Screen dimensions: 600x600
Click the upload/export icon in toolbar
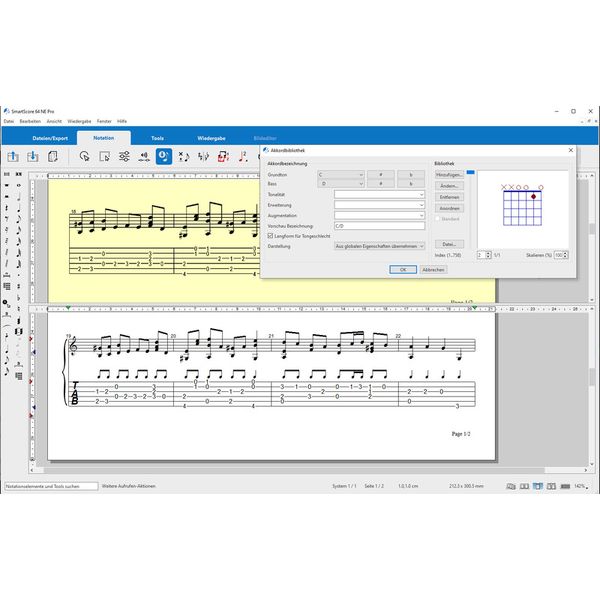(13, 156)
